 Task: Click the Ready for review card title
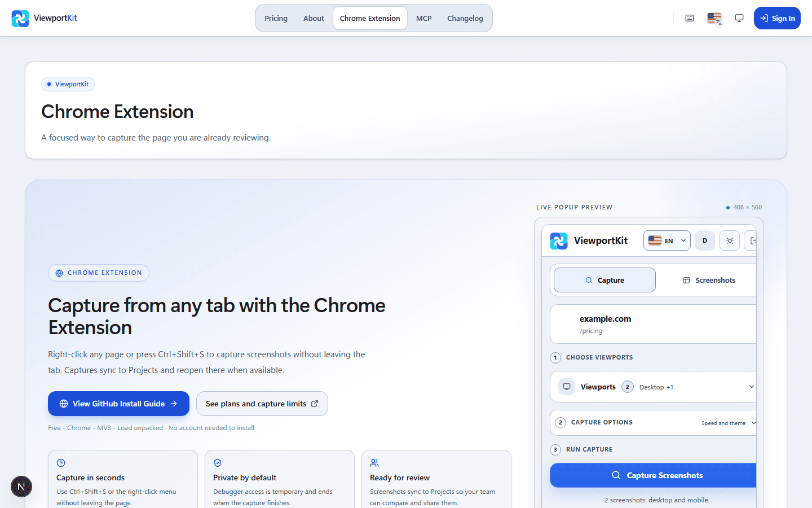click(x=400, y=478)
